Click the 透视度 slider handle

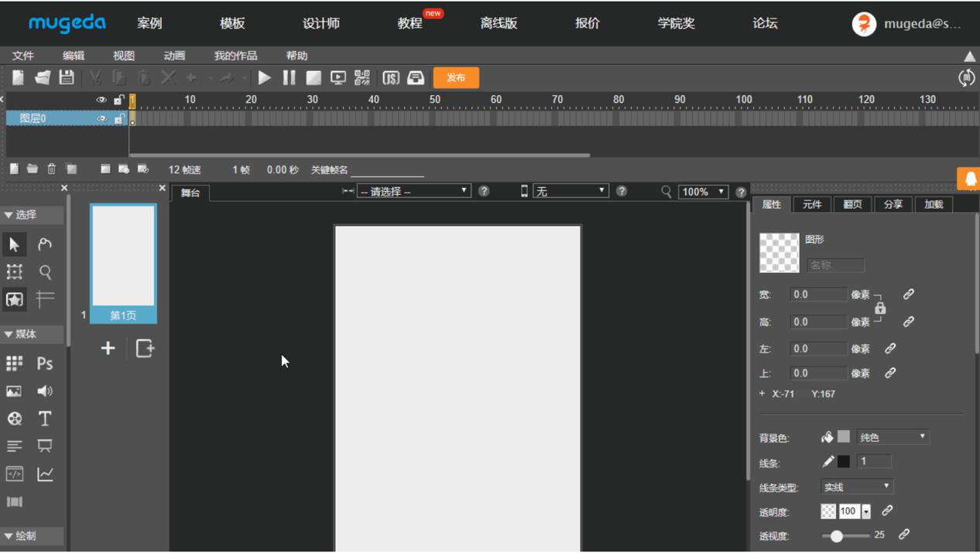pyautogui.click(x=837, y=535)
